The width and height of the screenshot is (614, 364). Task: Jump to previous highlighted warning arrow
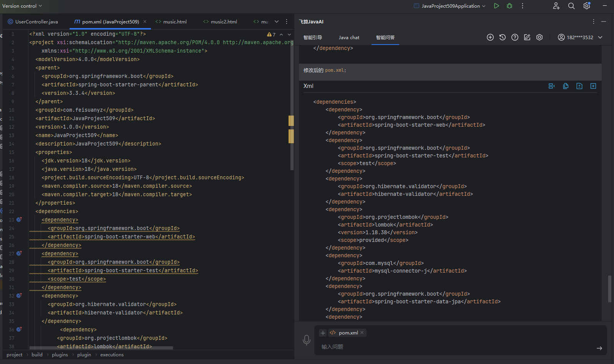click(281, 35)
